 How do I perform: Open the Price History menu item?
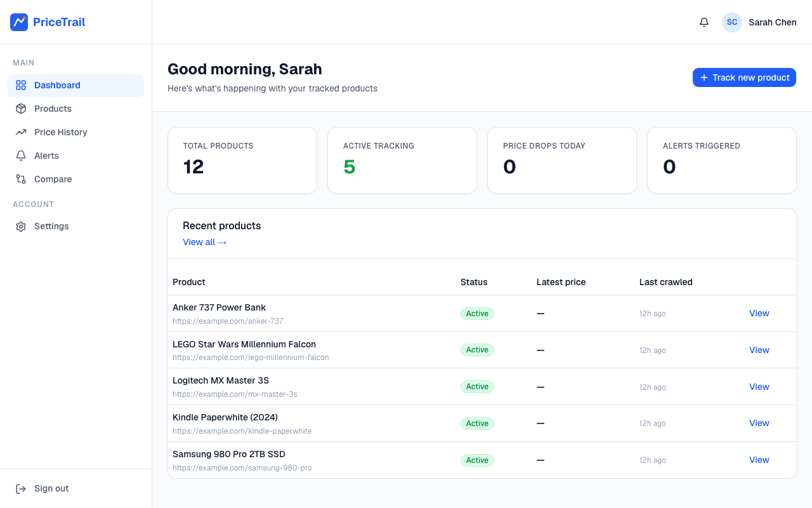(x=75, y=132)
